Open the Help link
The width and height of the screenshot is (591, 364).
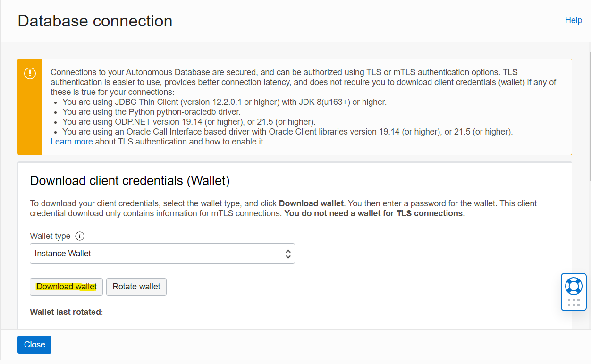pos(573,20)
